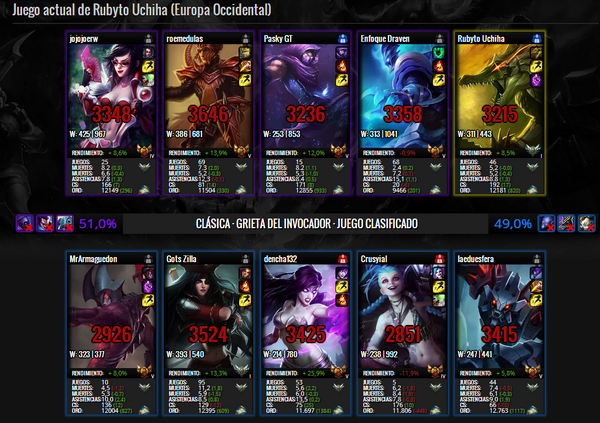Open dencha132 summoner name link
The image size is (600, 423).
pos(280,259)
